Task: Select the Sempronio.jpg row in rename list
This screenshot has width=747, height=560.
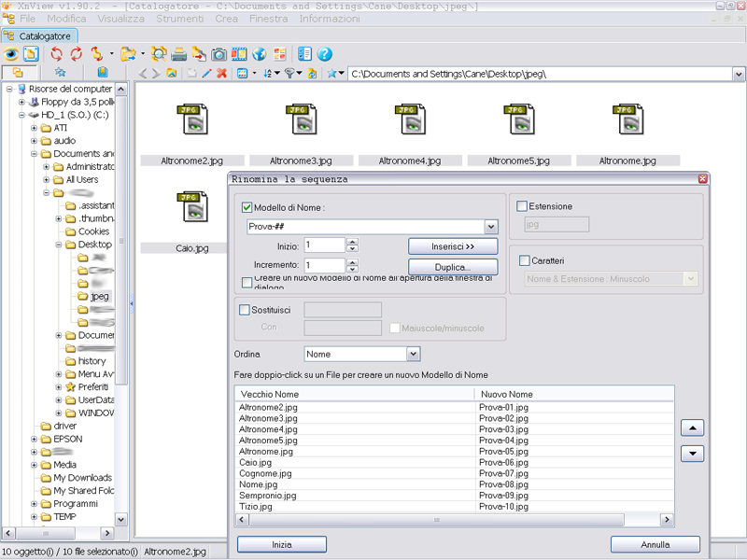Action: click(454, 496)
